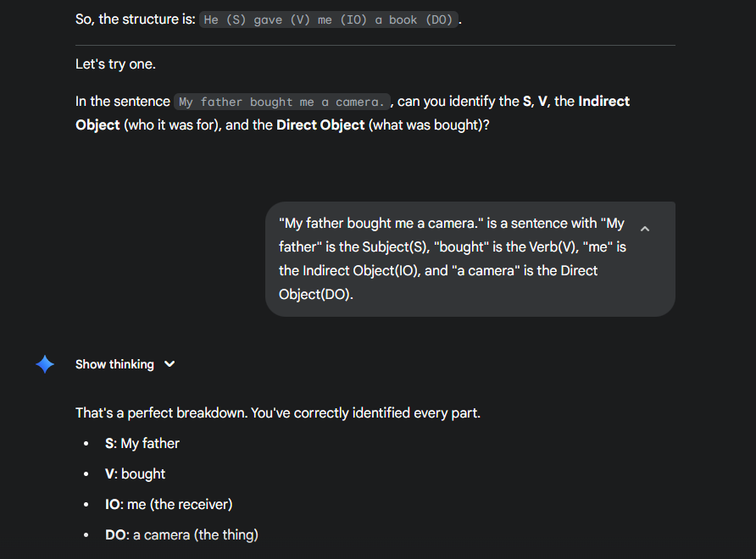This screenshot has width=756, height=559.
Task: Click "That's a perfect breakdown" response sentence
Action: [x=280, y=413]
